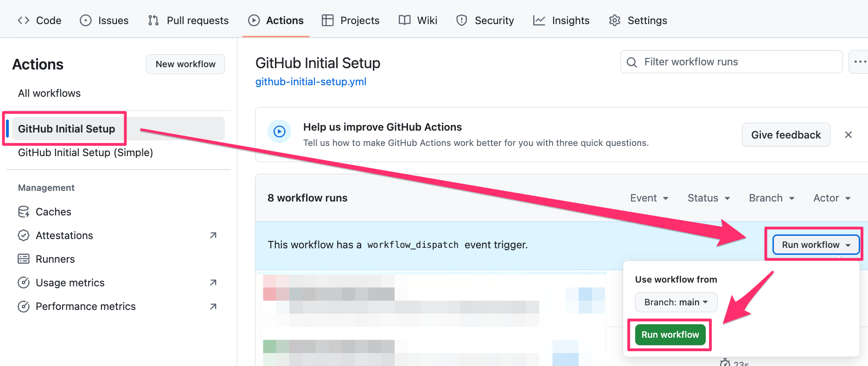Image resolution: width=868 pixels, height=366 pixels.
Task: Click the green Run workflow button
Action: tap(670, 334)
